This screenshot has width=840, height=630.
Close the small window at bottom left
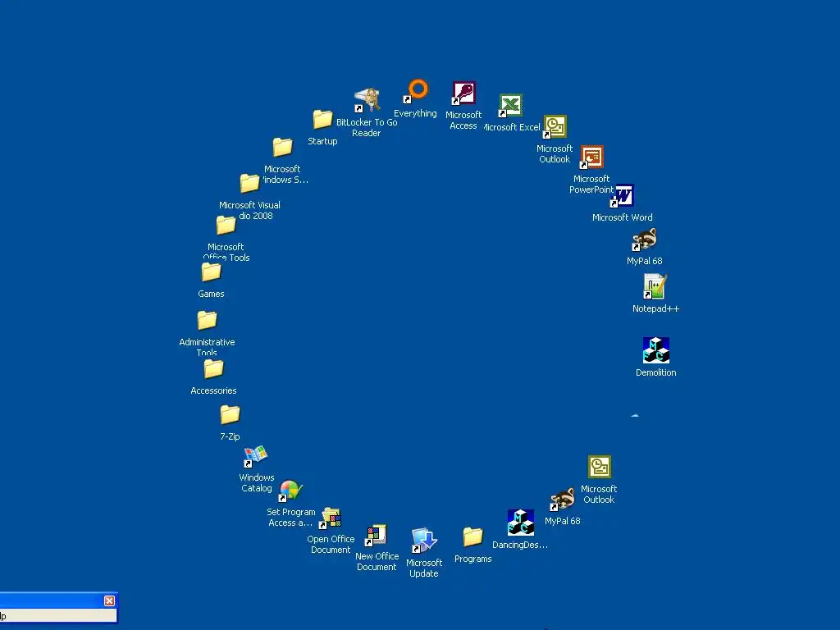tap(109, 600)
